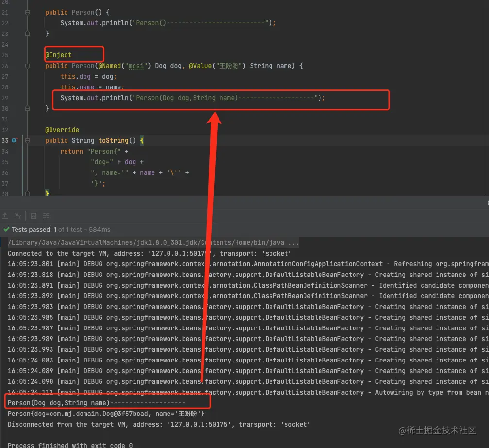
Task: Click Process finished with exit code 0
Action: click(70, 445)
